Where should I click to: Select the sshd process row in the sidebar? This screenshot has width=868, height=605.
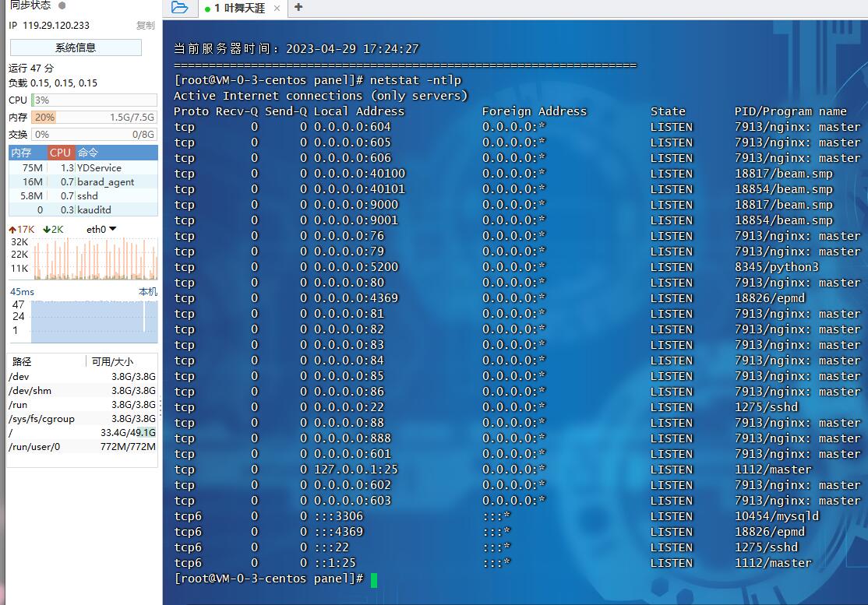pos(83,195)
